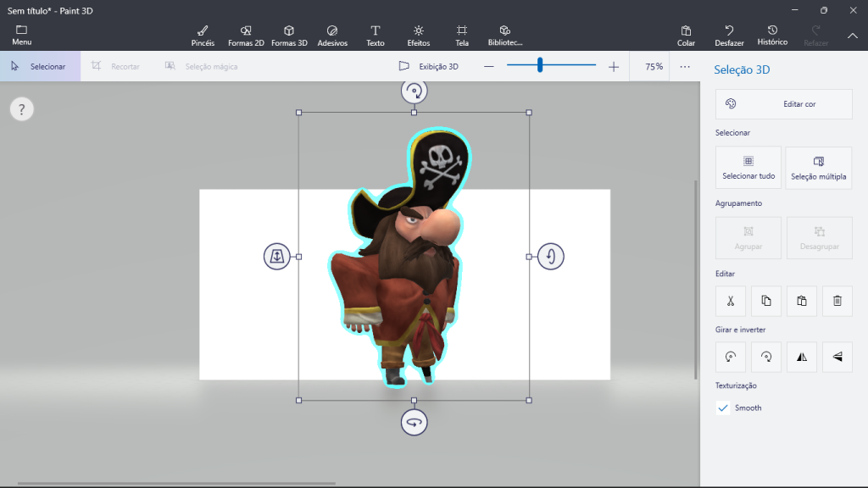Collapse the ribbon with the chevron arrow
Viewport: 868px width, 488px height.
click(852, 36)
